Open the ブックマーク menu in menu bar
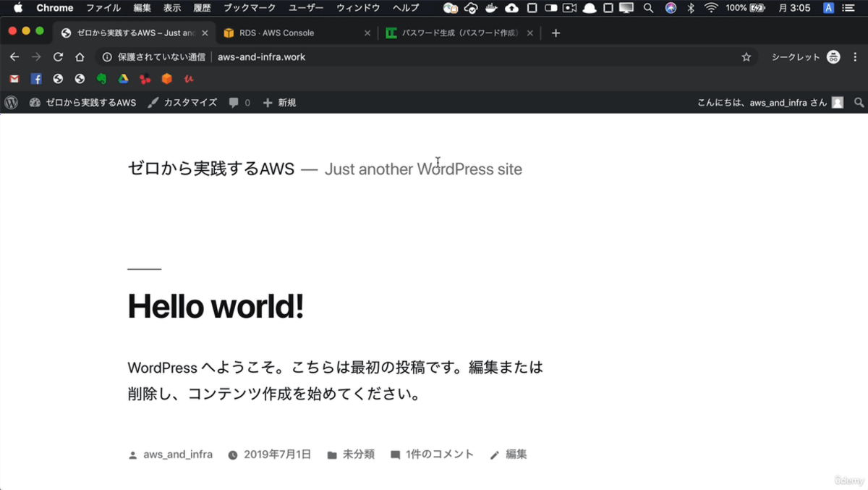This screenshot has height=490, width=868. [249, 8]
